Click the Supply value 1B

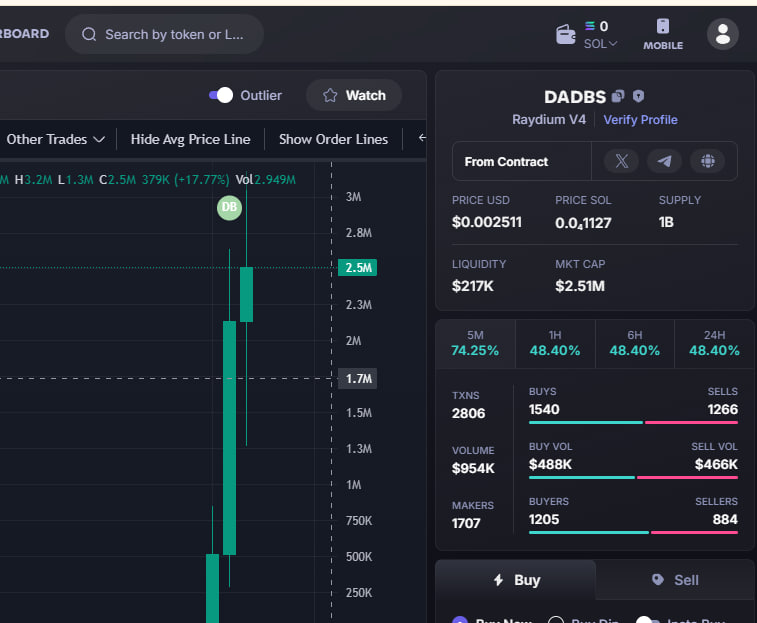[666, 222]
